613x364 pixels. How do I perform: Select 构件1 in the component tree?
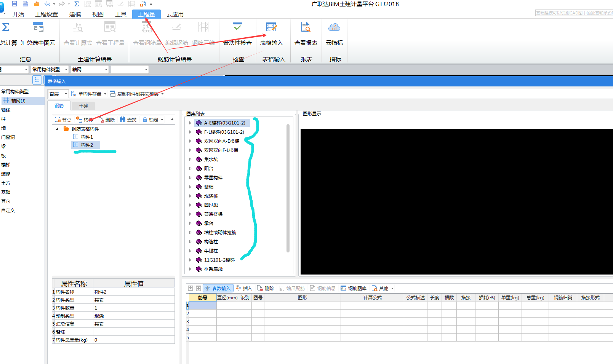click(87, 137)
